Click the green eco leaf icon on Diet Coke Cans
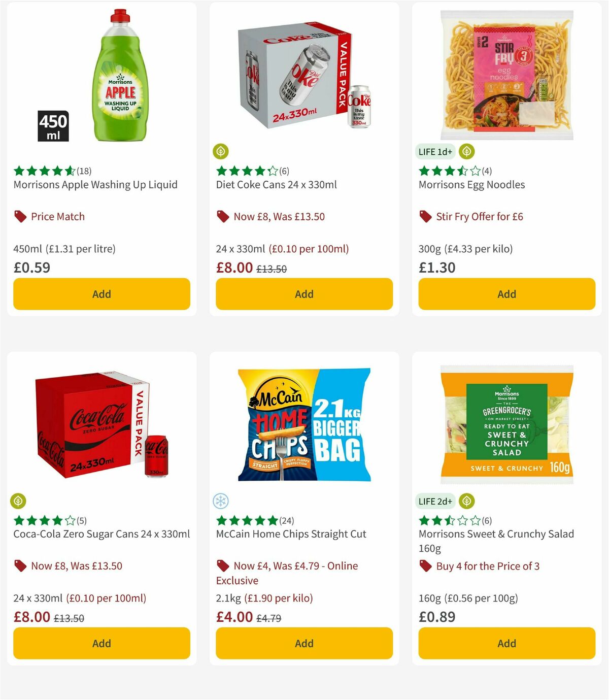This screenshot has height=700, width=609. 220,150
